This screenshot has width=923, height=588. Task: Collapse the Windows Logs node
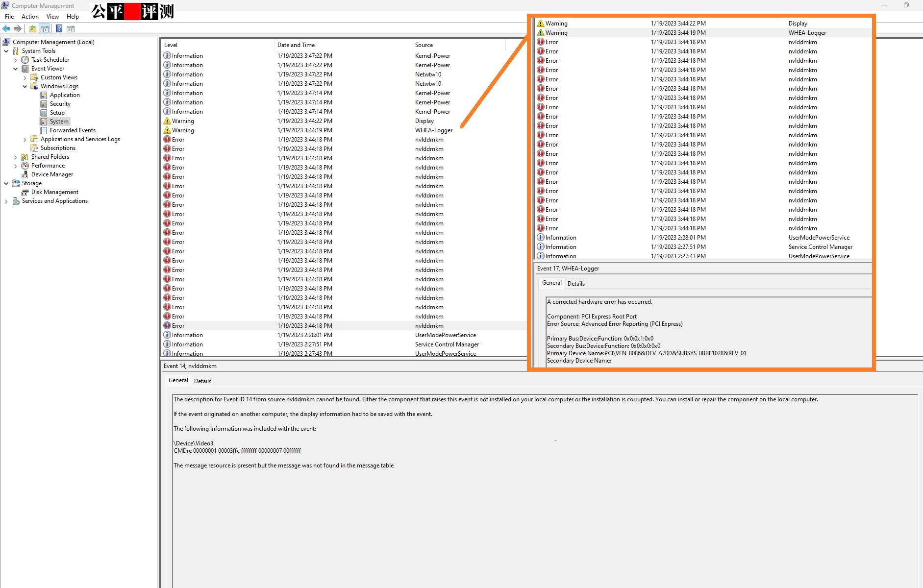pyautogui.click(x=25, y=86)
